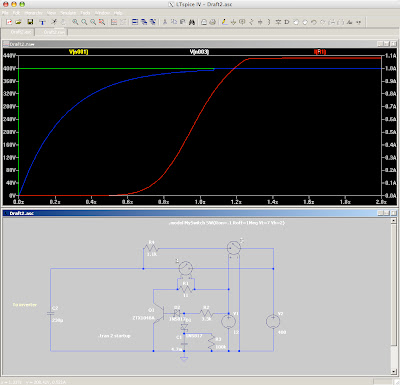This screenshot has height=385, width=400.
Task: Run the simulation with the running man icon
Action: (54, 22)
